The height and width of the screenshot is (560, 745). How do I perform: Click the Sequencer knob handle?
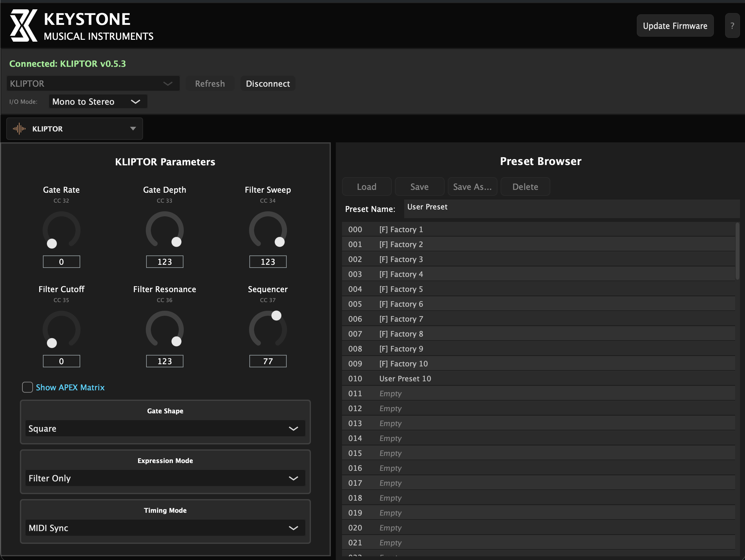coord(276,315)
